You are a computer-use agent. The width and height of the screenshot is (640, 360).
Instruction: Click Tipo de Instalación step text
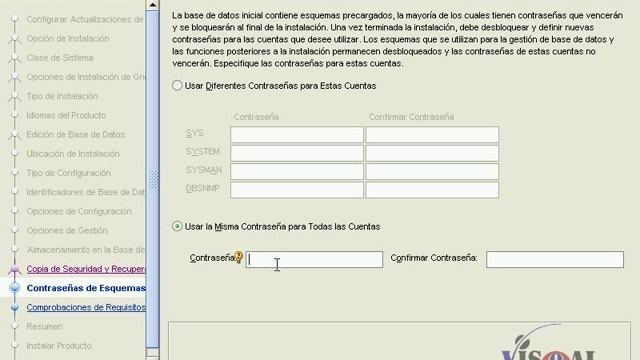pos(62,96)
